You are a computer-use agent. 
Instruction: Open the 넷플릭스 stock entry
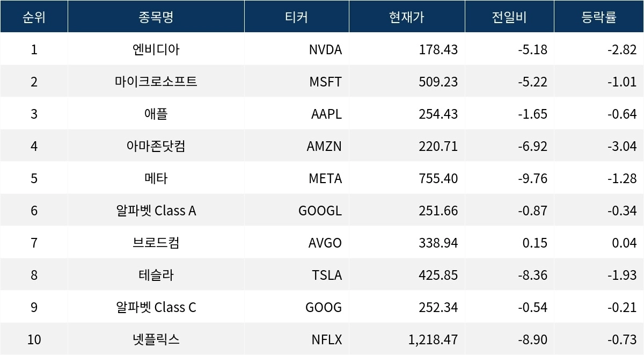pos(156,339)
